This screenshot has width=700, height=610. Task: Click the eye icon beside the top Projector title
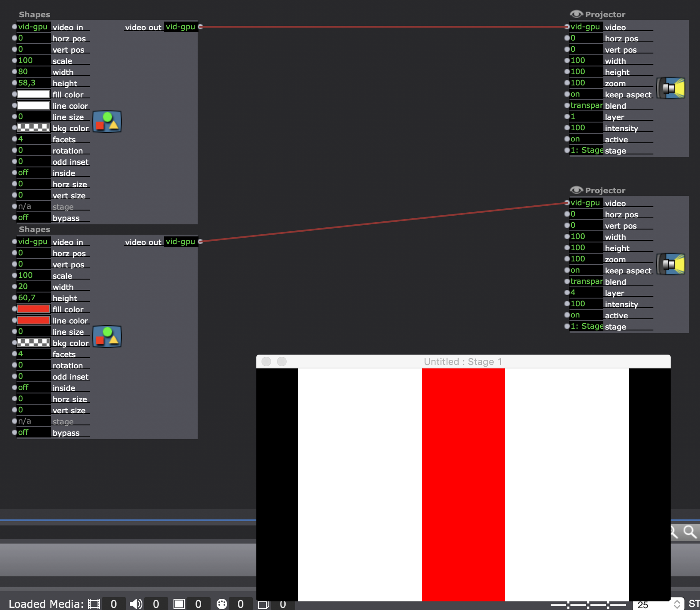pyautogui.click(x=577, y=14)
